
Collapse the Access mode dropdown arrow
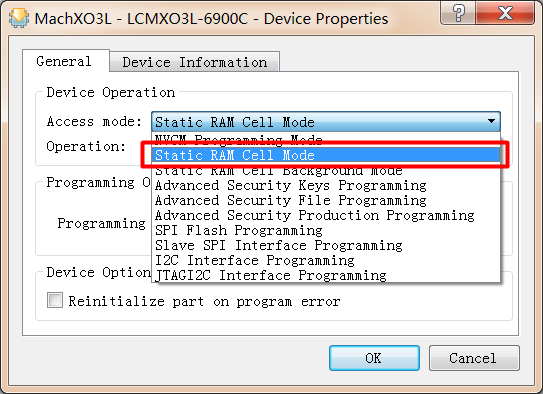point(491,122)
